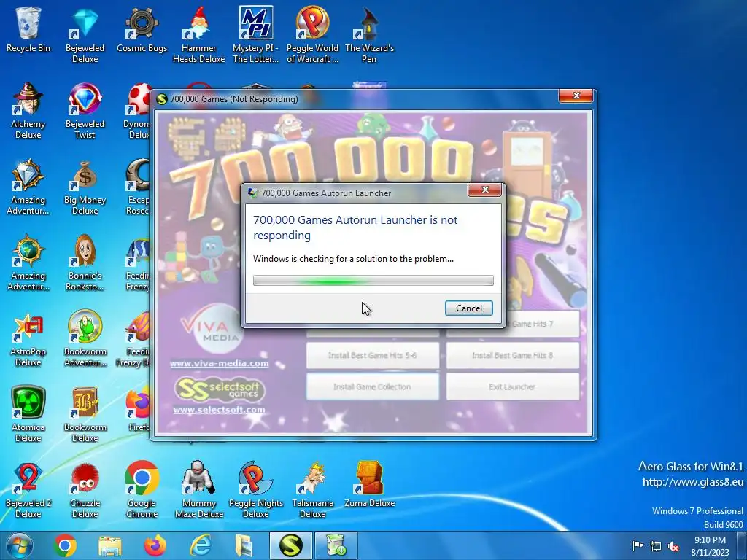Click the installer taskbar icon with green arrow
The image size is (747, 560).
click(336, 545)
